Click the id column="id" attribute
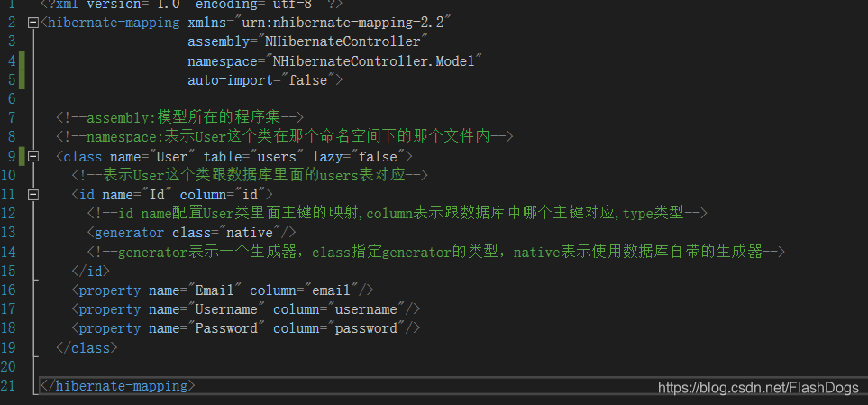This screenshot has height=405, width=868. tap(223, 195)
